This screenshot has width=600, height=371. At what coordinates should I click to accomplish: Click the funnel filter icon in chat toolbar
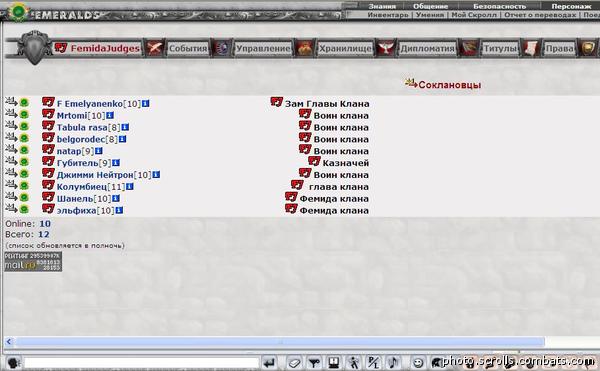click(x=315, y=363)
